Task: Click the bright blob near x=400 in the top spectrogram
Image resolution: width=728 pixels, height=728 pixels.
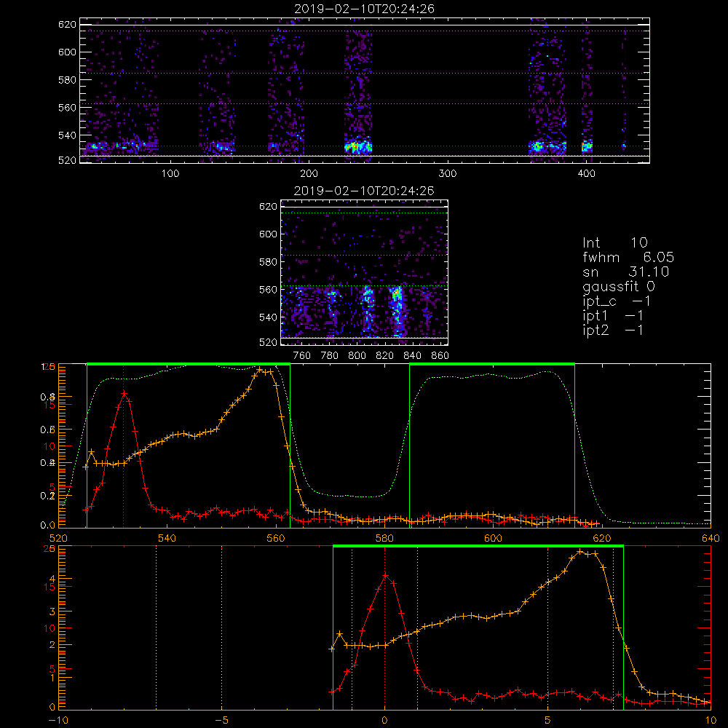Action: (x=587, y=146)
